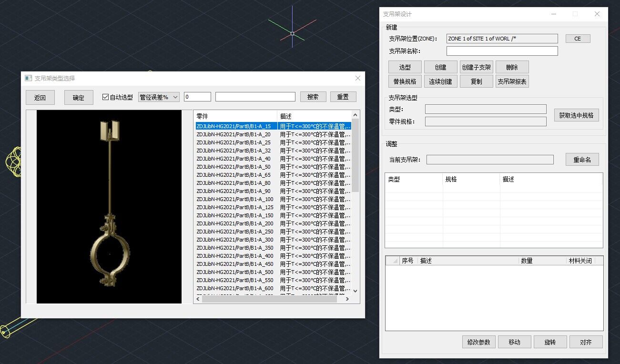The height and width of the screenshot is (364, 620).
Task: Click the pipe hanger 3D preview
Action: [x=109, y=207]
